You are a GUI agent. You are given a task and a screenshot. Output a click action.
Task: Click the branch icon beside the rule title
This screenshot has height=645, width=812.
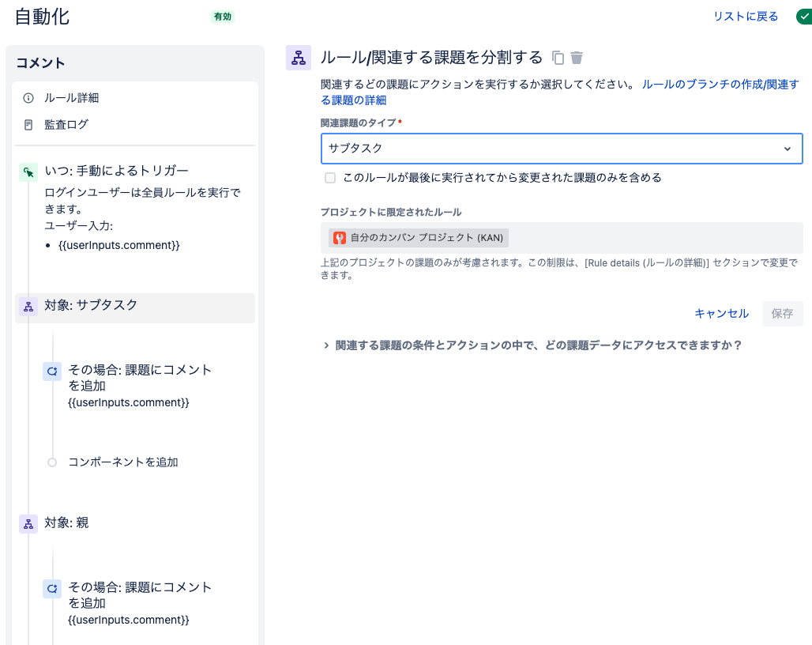299,58
